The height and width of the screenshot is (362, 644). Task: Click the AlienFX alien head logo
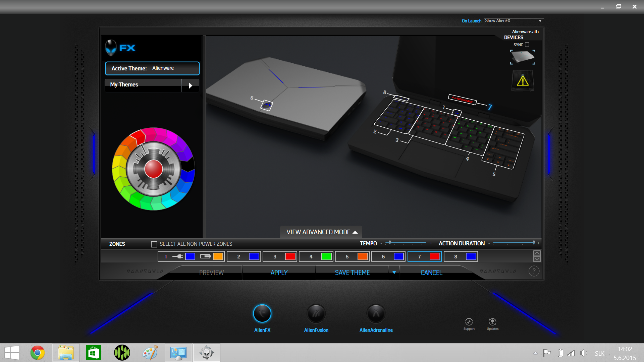(111, 48)
